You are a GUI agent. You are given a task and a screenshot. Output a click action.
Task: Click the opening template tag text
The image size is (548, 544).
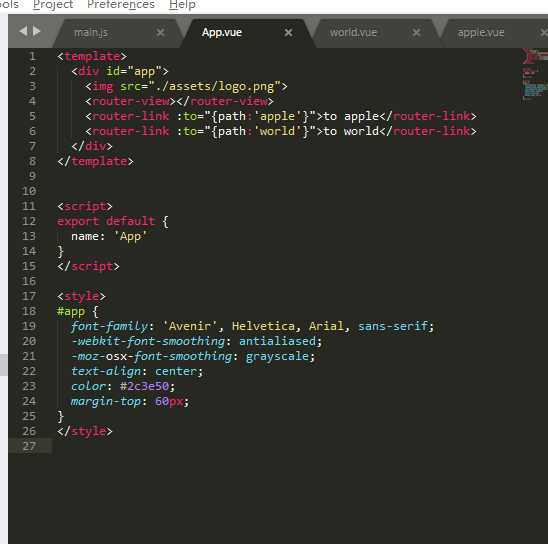(92, 56)
